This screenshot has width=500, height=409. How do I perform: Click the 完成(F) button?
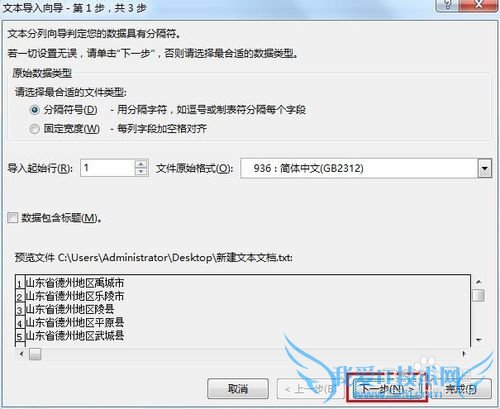tap(461, 389)
